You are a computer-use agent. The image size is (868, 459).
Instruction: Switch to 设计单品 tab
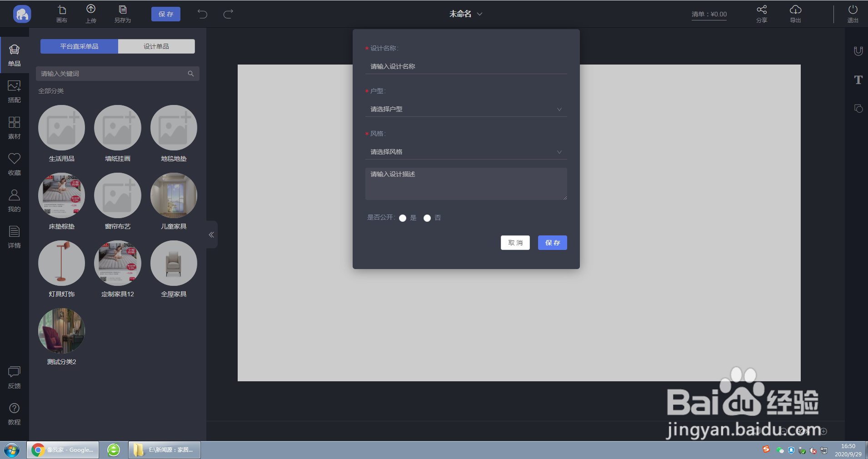[156, 46]
